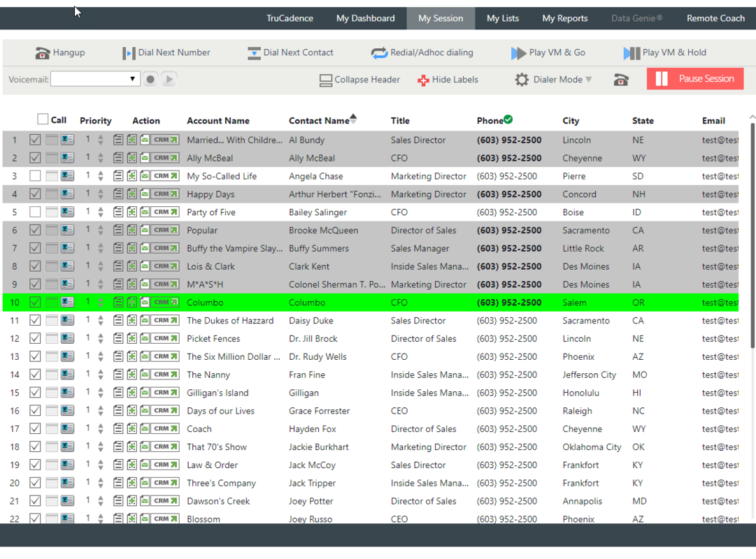Click the Redial/Adhoc dialing icon

point(378,52)
